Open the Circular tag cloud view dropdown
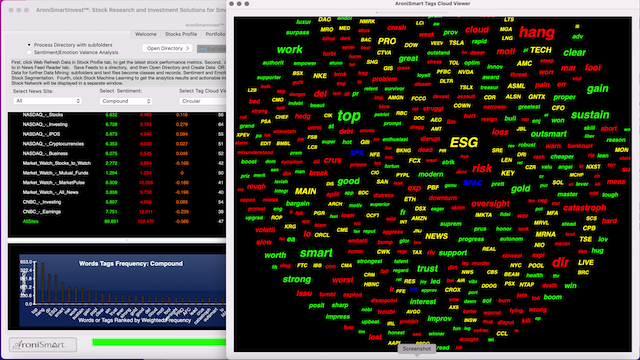Screen dimensions: 640x360 [x=202, y=101]
